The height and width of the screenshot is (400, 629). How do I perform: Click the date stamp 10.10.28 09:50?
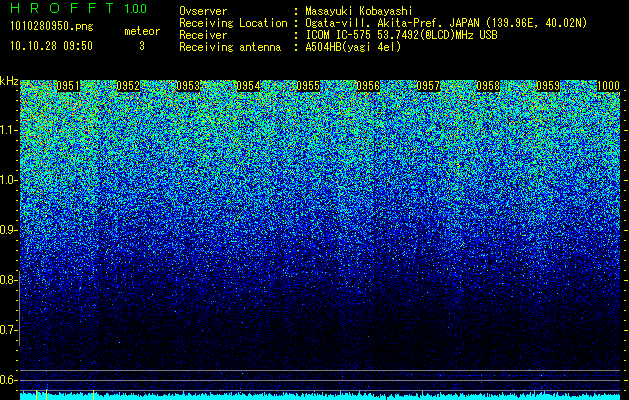click(x=51, y=46)
